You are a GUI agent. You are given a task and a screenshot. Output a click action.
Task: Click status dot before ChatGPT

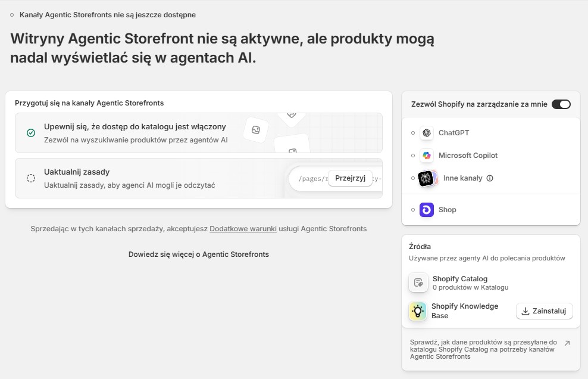click(413, 133)
